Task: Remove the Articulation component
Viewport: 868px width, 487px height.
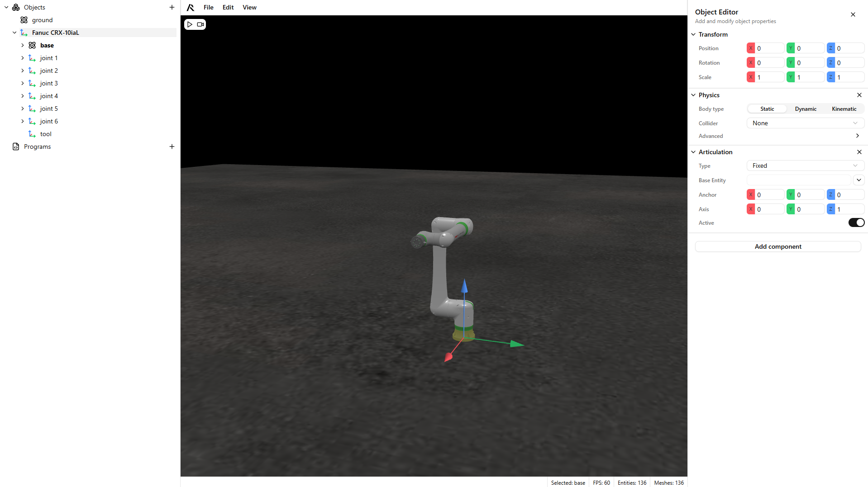Action: coord(859,152)
